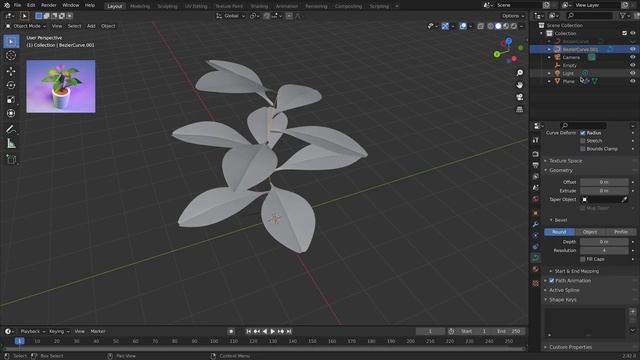Click the viewport pan hand icon
The height and width of the screenshot is (360, 640).
tap(520, 85)
